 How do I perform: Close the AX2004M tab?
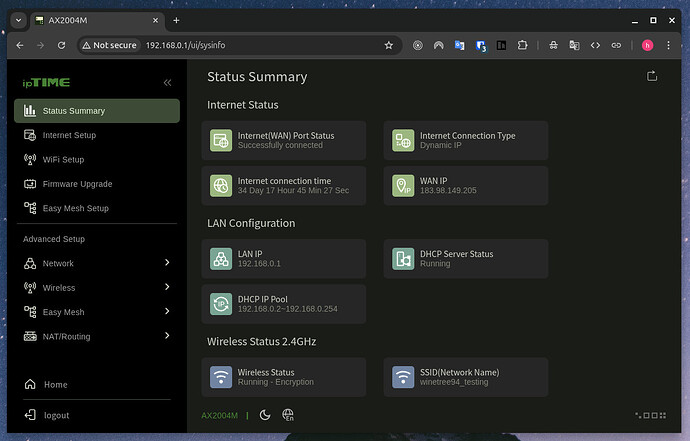155,20
